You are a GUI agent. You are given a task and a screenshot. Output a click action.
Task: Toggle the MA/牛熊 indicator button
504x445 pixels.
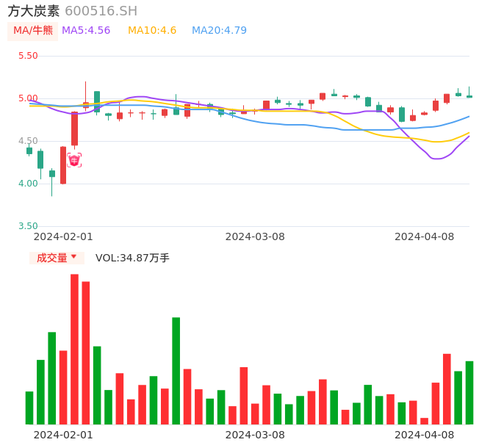click(x=33, y=31)
